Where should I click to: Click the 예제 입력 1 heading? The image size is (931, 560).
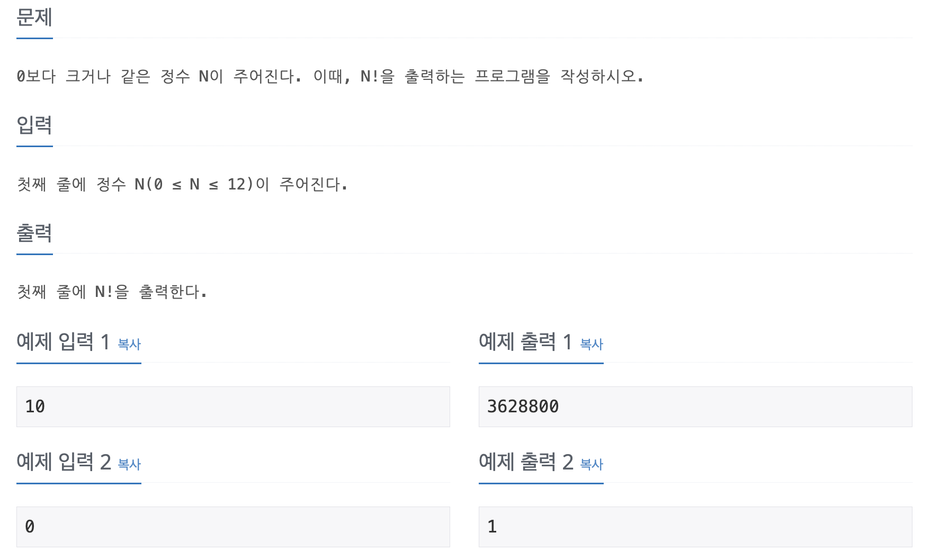[x=65, y=342]
